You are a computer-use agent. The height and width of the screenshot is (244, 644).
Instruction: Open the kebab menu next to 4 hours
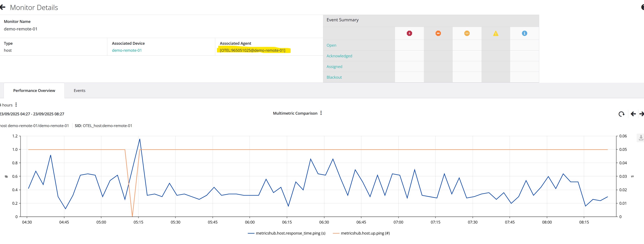point(16,105)
